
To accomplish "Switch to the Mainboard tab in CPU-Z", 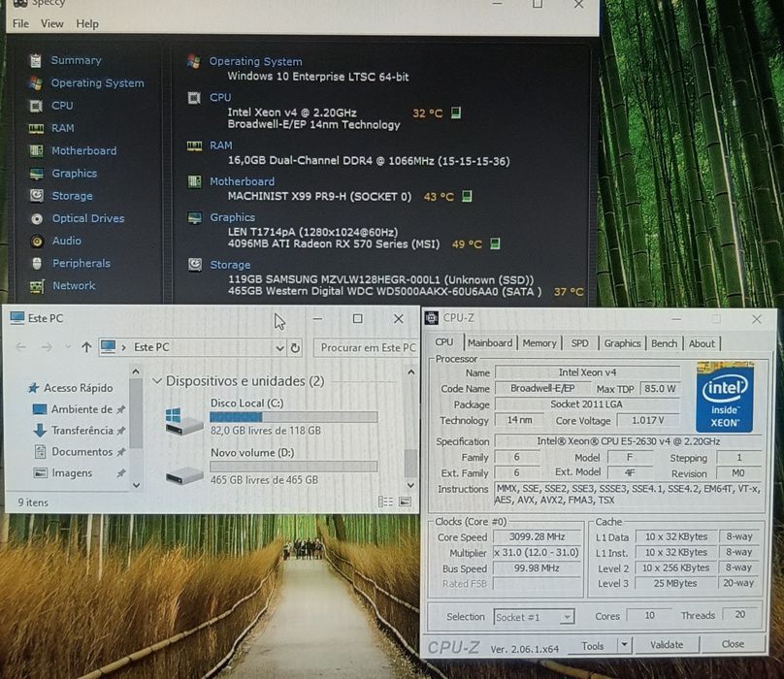I will [490, 343].
